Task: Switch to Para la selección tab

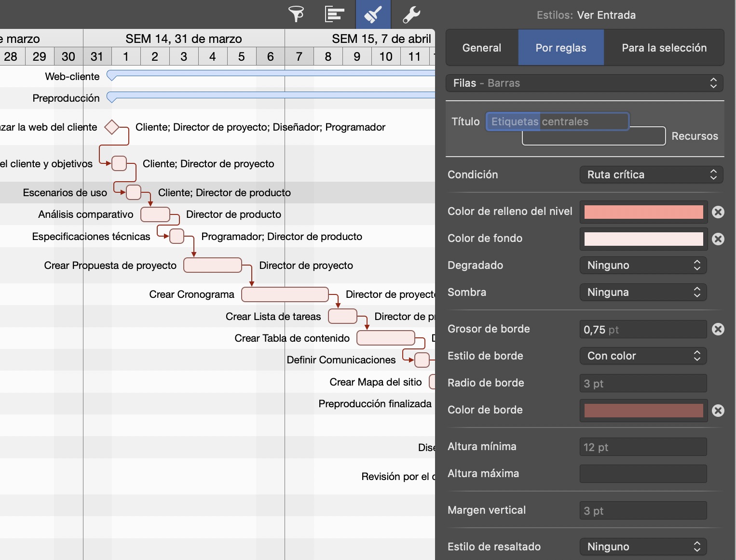Action: coord(664,48)
